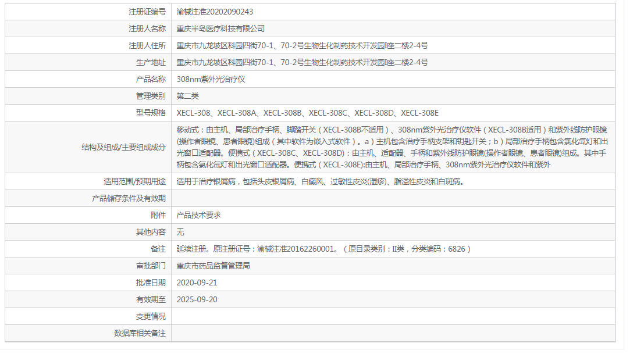The width and height of the screenshot is (644, 354).
Task: Click the 附件 label
Action: click(x=158, y=215)
